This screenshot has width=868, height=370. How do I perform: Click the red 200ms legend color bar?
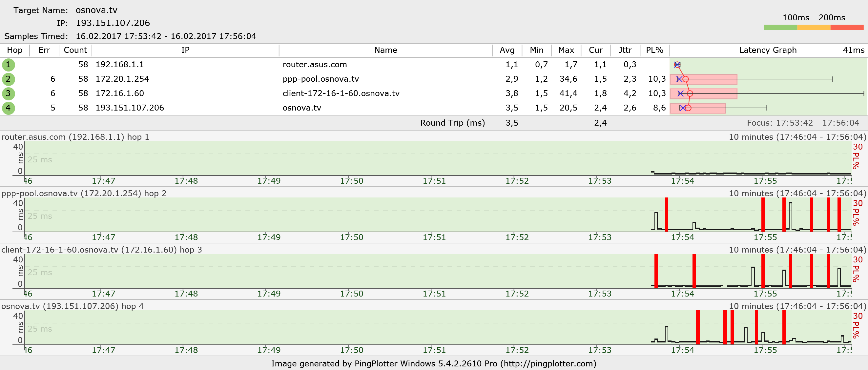tap(846, 28)
